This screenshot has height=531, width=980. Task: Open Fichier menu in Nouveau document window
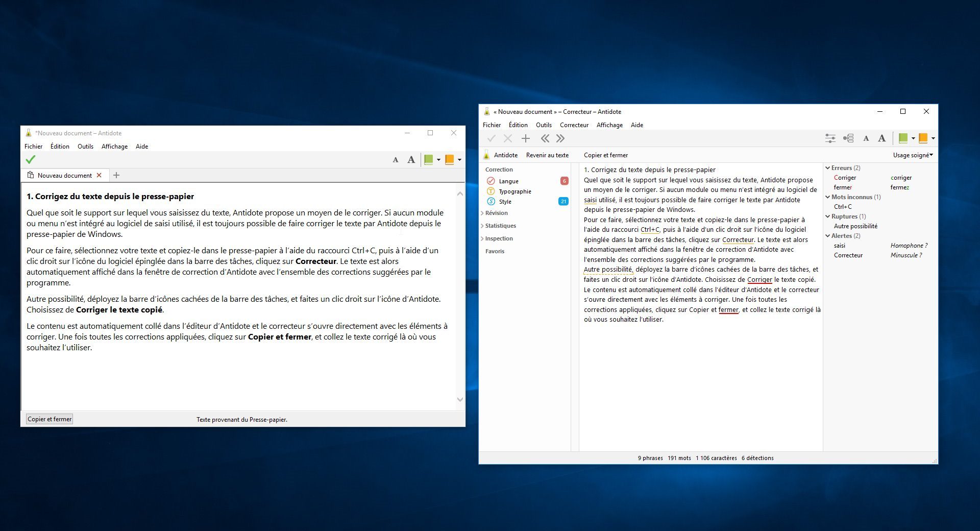[x=33, y=147]
